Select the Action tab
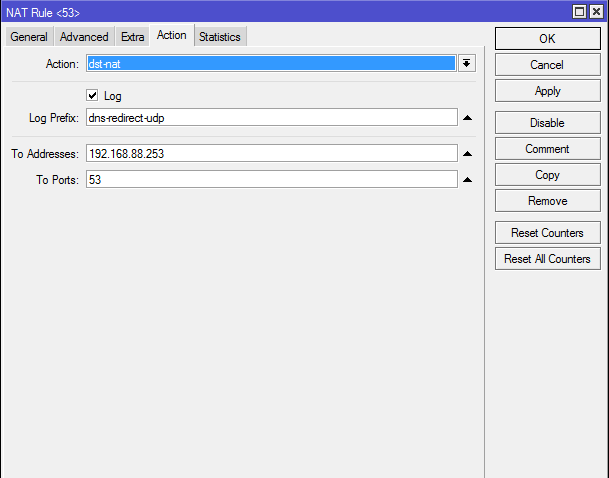 coord(172,35)
